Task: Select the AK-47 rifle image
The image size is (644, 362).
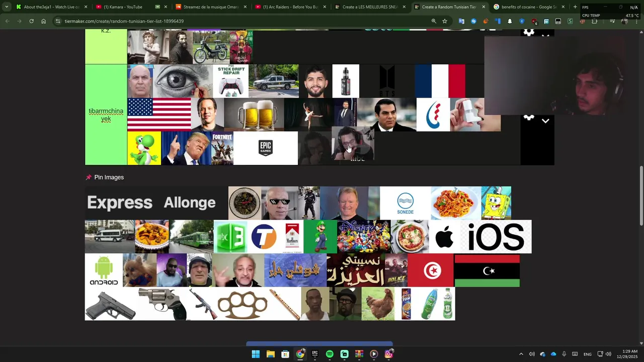Action: tap(202, 304)
